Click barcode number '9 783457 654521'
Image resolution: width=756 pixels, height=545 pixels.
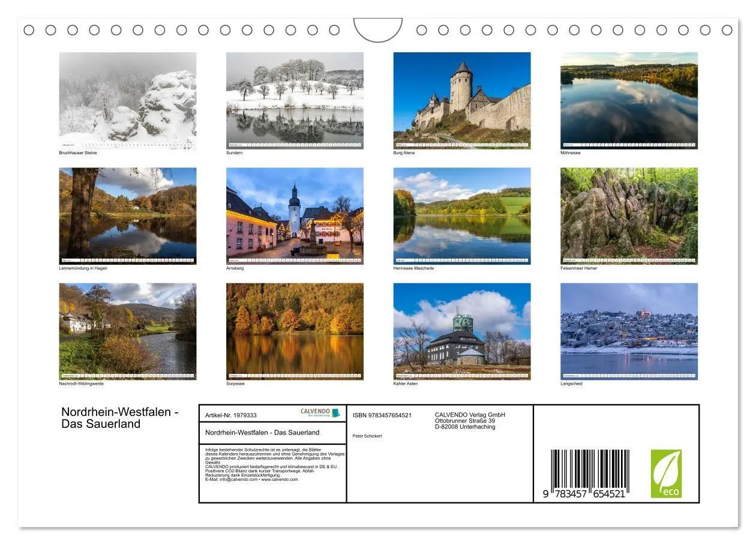click(x=585, y=493)
